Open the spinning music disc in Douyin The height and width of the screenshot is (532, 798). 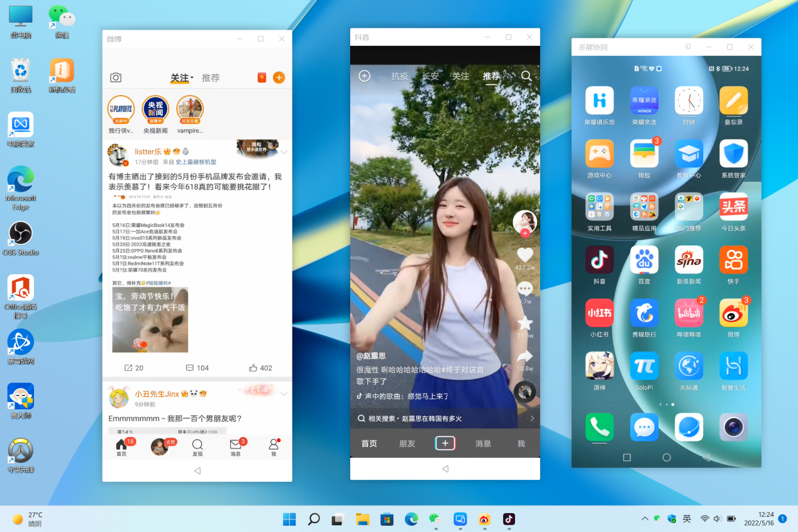pyautogui.click(x=525, y=392)
